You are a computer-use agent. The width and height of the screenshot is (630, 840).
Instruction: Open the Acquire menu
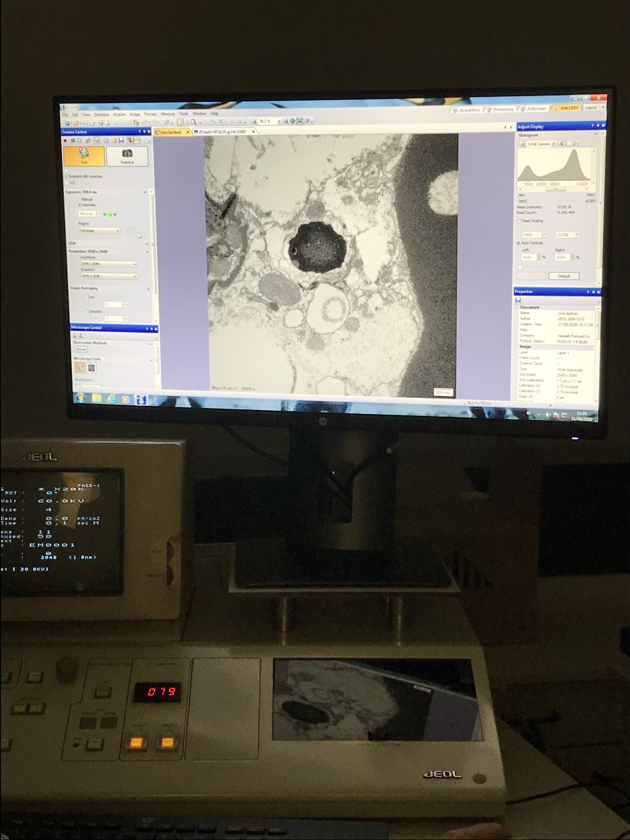coord(119,114)
